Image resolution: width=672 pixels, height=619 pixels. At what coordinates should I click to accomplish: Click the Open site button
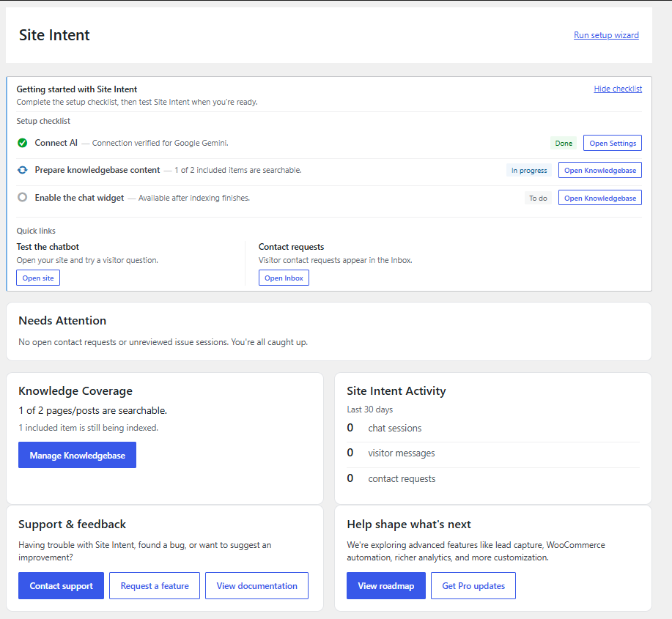[x=38, y=278]
